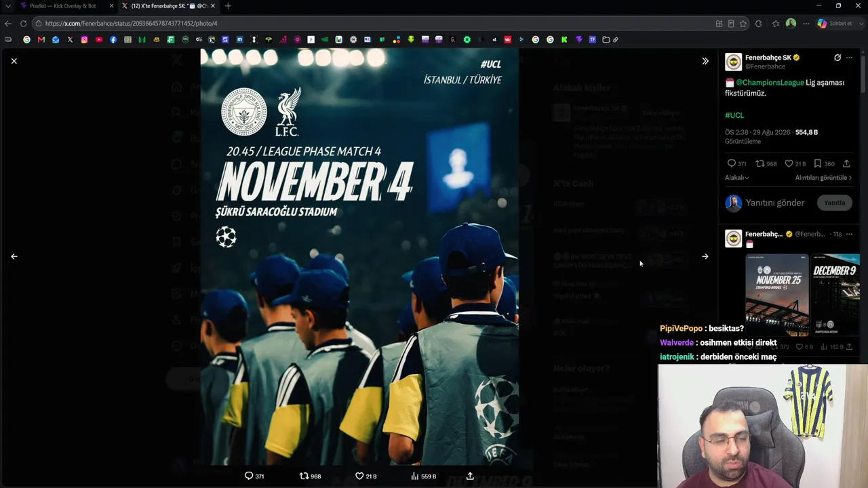Open Fenerbahçe SK profile name link
The width and height of the screenshot is (868, 488).
pos(768,58)
